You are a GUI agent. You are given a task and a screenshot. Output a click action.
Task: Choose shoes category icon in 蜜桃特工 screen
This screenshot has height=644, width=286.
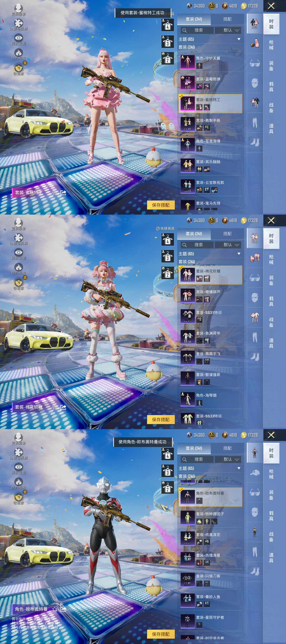(255, 143)
